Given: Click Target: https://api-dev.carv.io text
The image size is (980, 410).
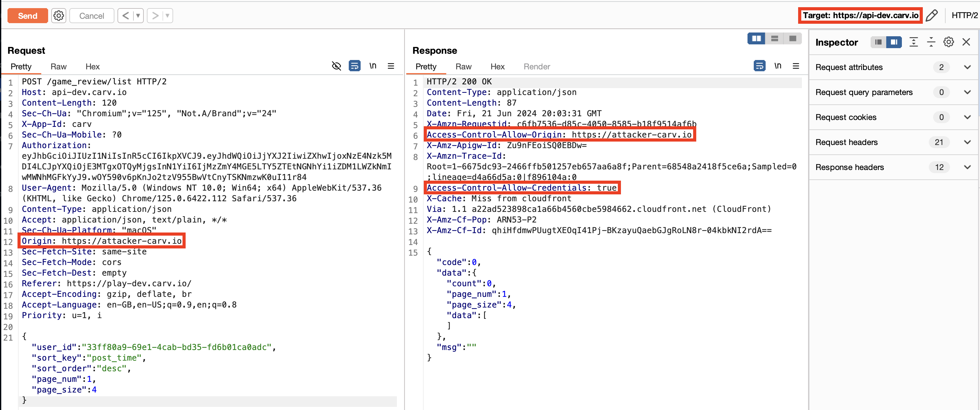Looking at the screenshot, I should [861, 16].
